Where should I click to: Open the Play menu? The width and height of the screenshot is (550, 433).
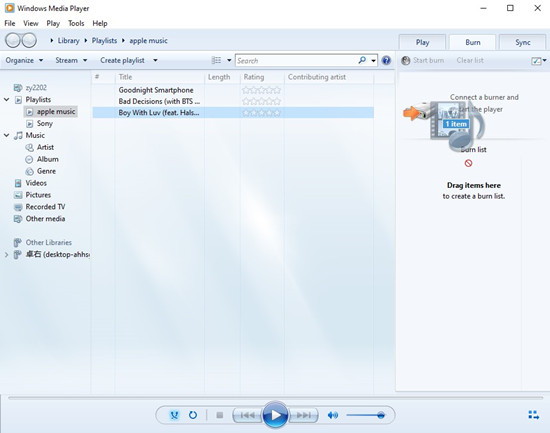click(53, 24)
